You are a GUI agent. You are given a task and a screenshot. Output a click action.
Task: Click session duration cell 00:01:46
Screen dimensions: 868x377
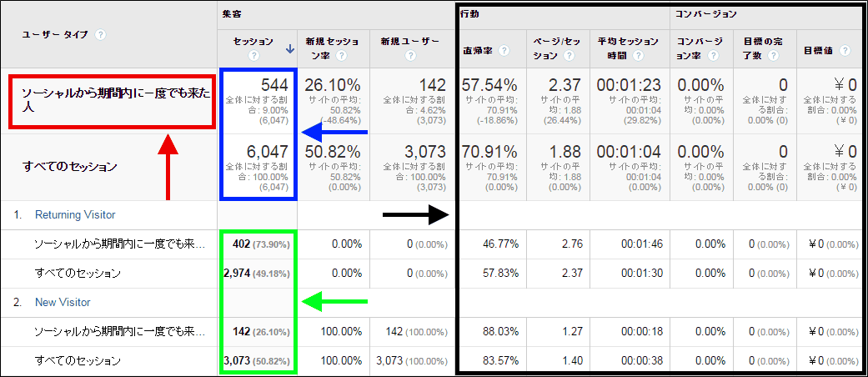(641, 244)
